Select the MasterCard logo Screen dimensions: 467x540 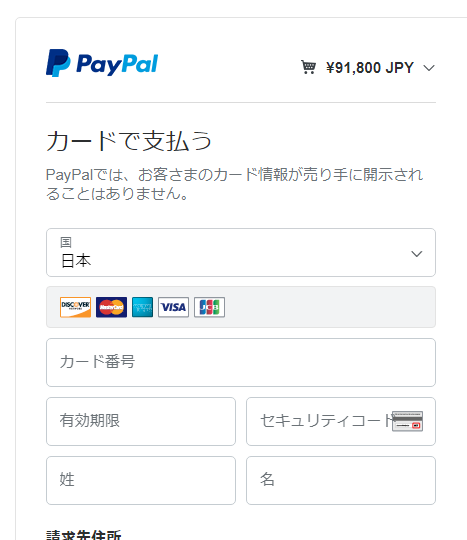pos(111,307)
